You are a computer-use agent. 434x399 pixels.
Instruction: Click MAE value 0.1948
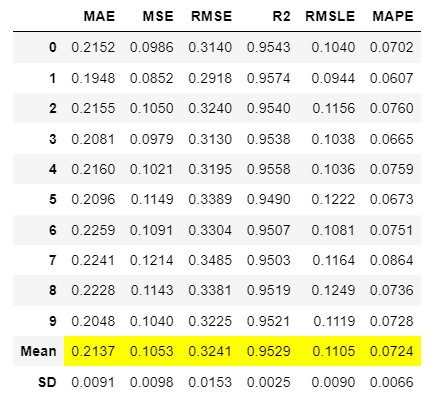point(93,78)
